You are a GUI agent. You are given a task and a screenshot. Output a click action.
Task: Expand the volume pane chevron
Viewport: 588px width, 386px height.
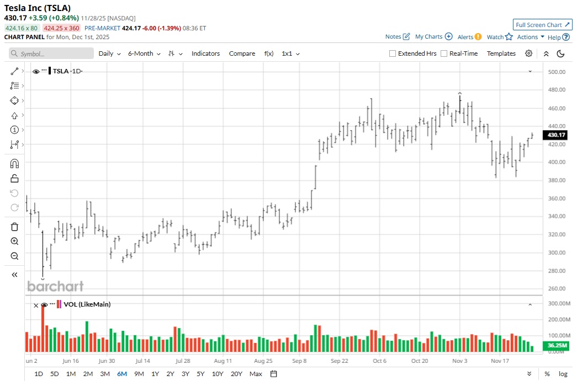530,305
